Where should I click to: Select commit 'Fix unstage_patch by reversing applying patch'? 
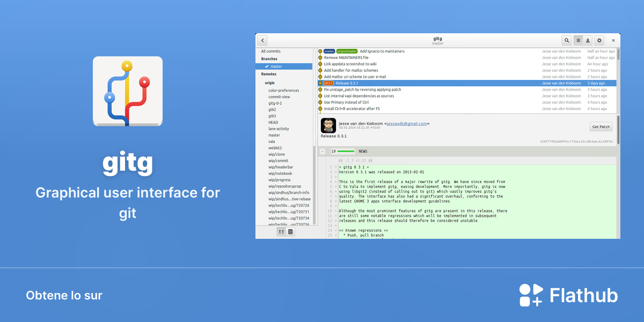pos(466,90)
